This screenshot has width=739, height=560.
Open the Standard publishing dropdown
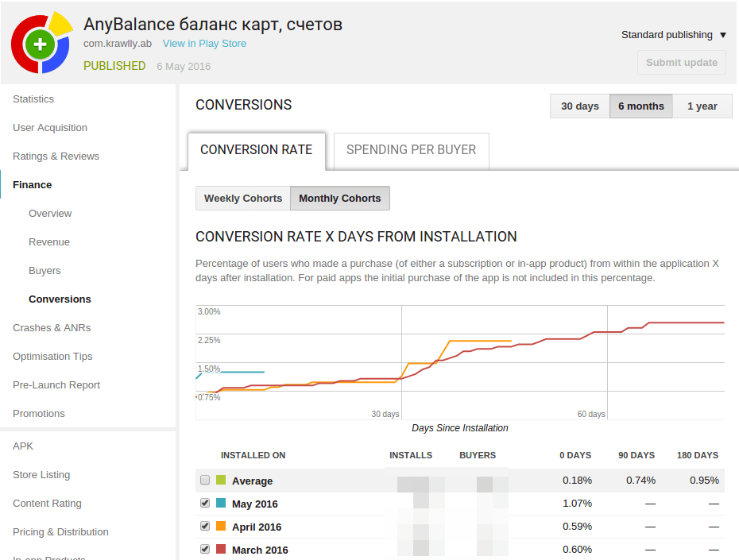[x=673, y=35]
